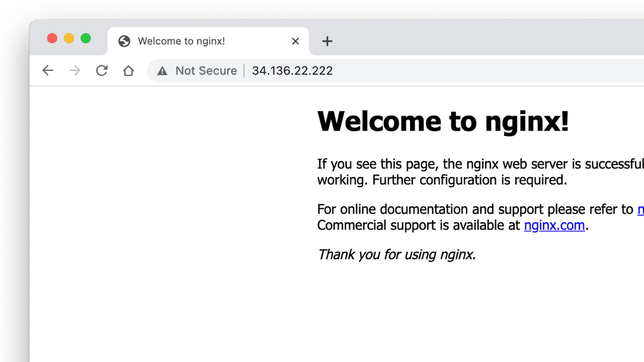This screenshot has height=362, width=644.
Task: Click the yellow minimize traffic light
Action: [x=69, y=38]
